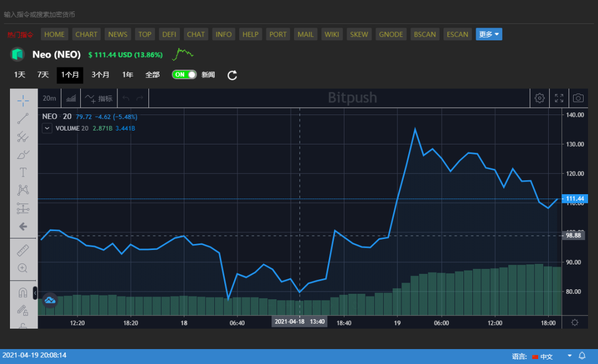598x364 pixels.
Task: Take a chart snapshot with camera icon
Action: [578, 98]
